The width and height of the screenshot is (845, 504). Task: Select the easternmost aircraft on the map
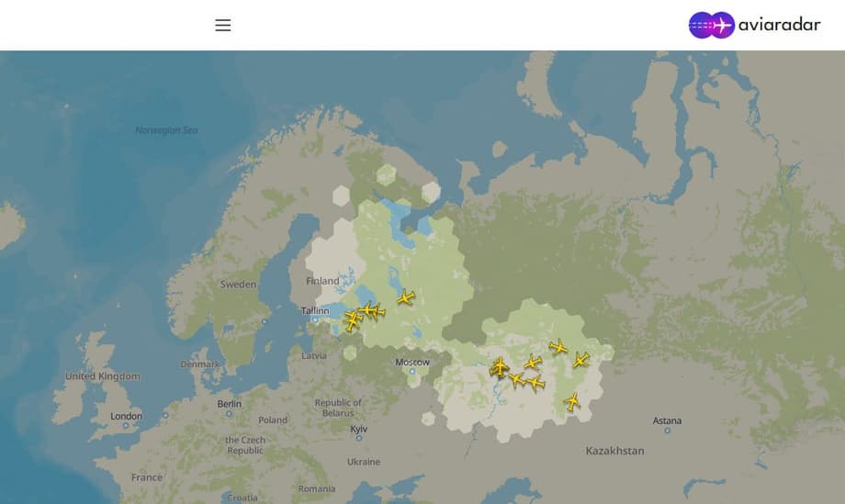point(580,360)
